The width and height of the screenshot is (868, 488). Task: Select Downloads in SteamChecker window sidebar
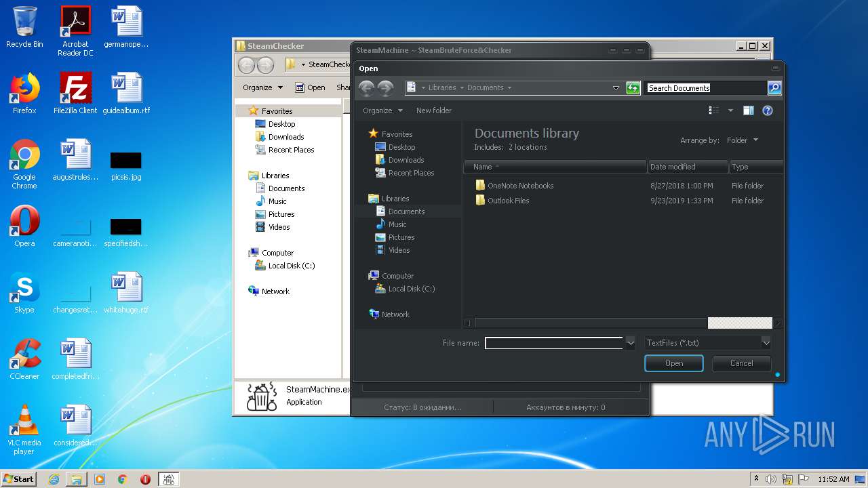click(279, 137)
